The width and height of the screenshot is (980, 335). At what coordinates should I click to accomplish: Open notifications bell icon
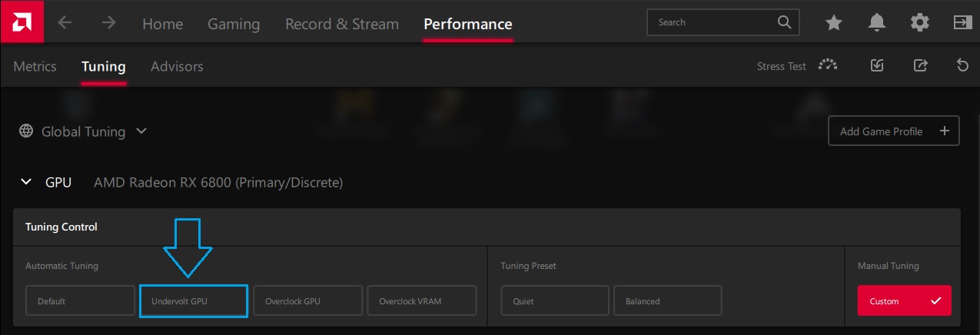pyautogui.click(x=876, y=23)
